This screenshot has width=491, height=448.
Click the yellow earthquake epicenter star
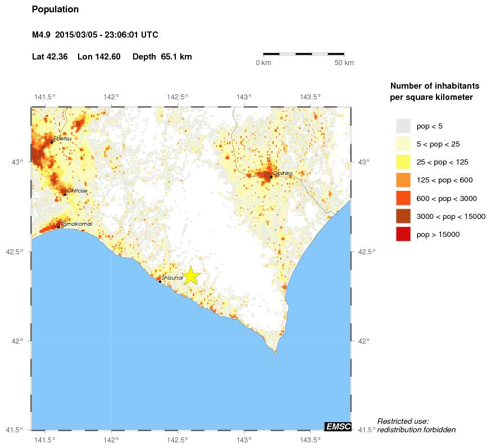pos(190,276)
